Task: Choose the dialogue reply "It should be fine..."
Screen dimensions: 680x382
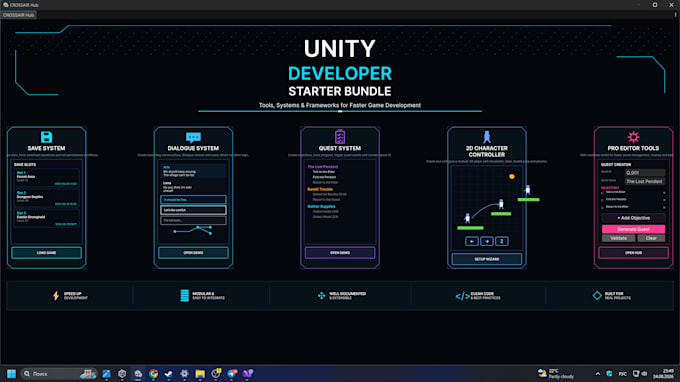Action: coord(193,199)
